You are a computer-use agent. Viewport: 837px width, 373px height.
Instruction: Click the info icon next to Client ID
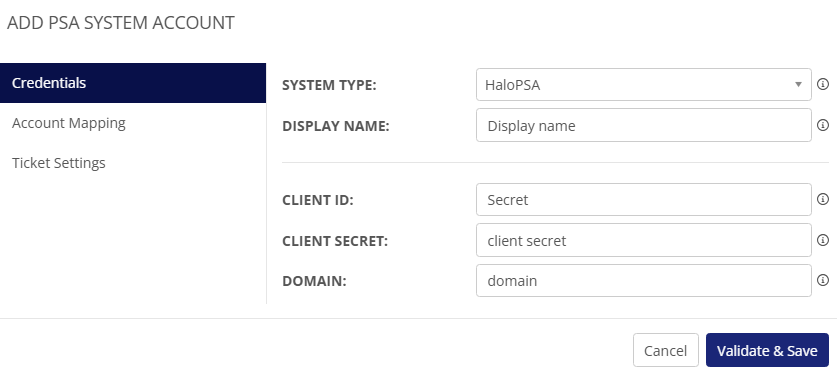pos(823,199)
